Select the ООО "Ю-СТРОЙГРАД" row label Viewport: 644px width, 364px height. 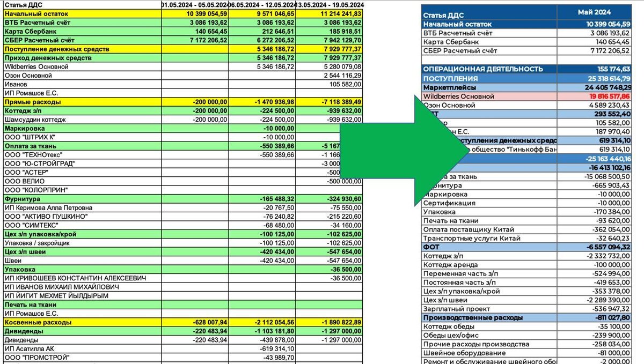click(39, 164)
